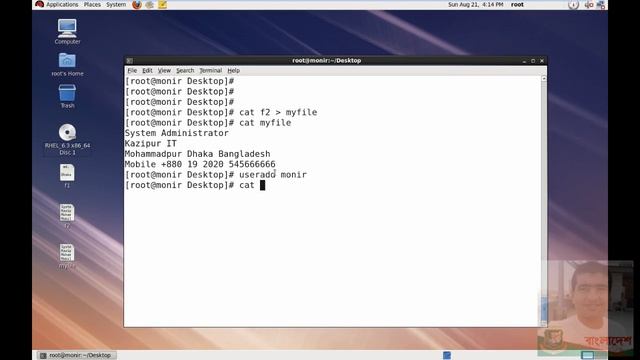Open the terminal View menu
The width and height of the screenshot is (640, 360).
pos(164,71)
